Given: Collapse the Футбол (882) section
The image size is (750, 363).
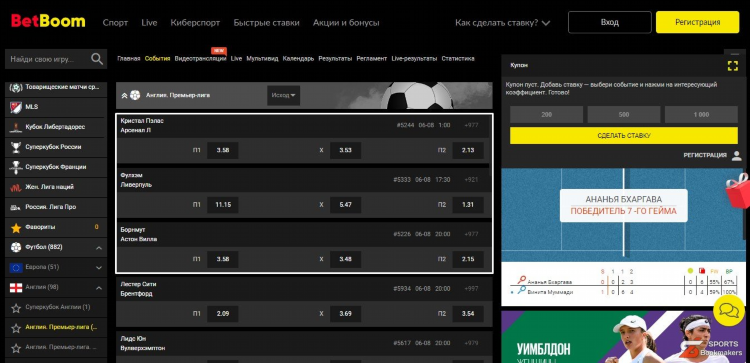Looking at the screenshot, I should (99, 248).
